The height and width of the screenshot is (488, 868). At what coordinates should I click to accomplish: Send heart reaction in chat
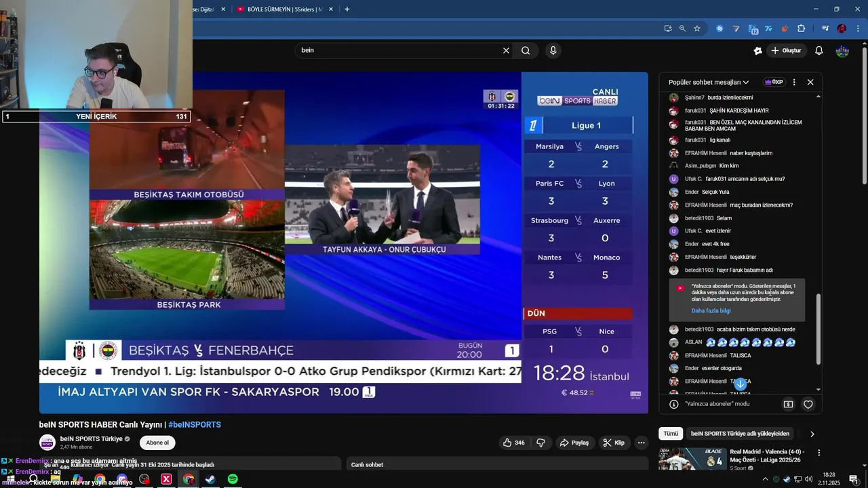[x=808, y=404]
